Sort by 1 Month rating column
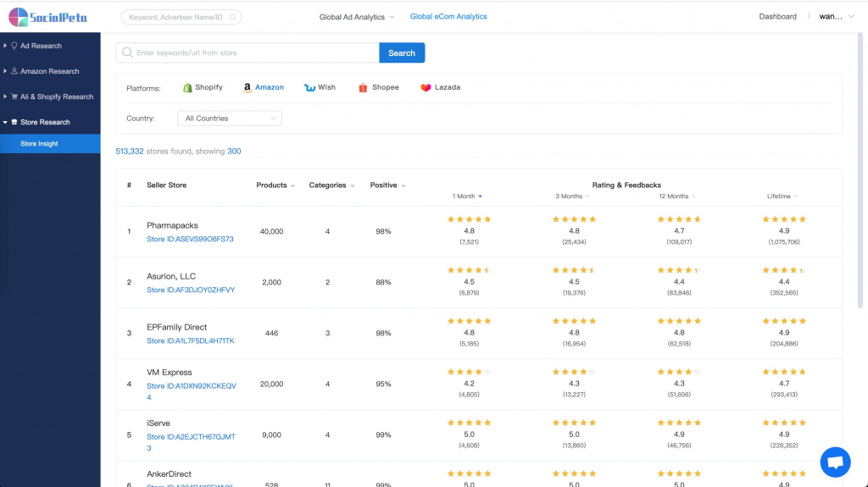Image resolution: width=868 pixels, height=487 pixels. click(x=467, y=196)
